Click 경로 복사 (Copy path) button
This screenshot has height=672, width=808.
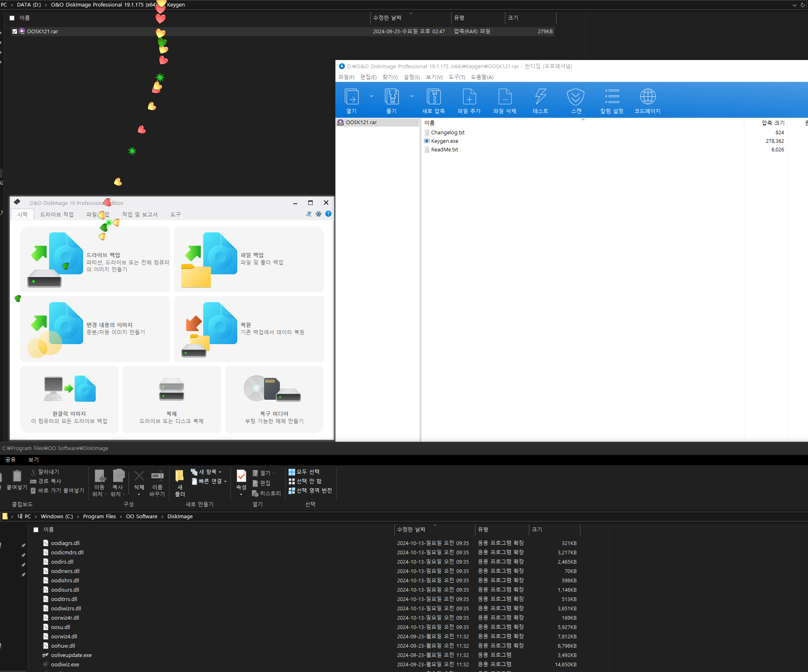click(46, 481)
